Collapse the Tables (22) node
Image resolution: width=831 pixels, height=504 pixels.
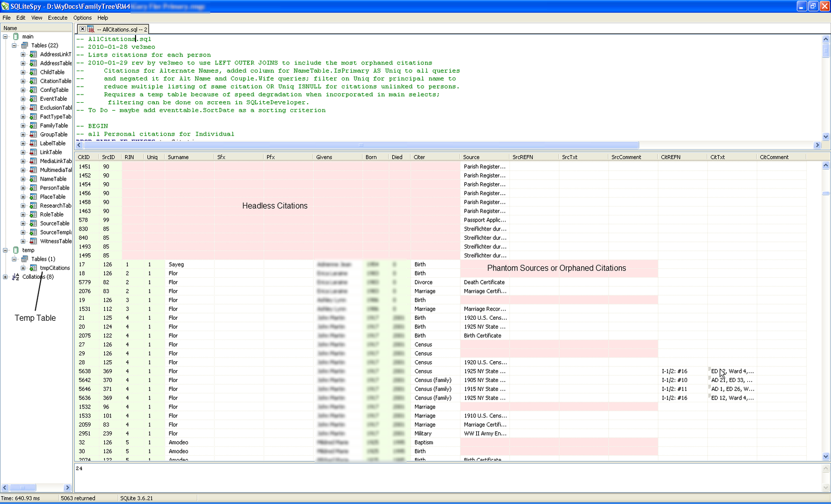click(14, 45)
